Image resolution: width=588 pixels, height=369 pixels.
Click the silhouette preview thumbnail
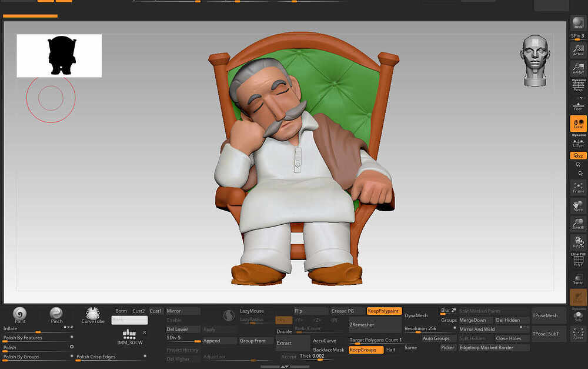click(x=59, y=56)
